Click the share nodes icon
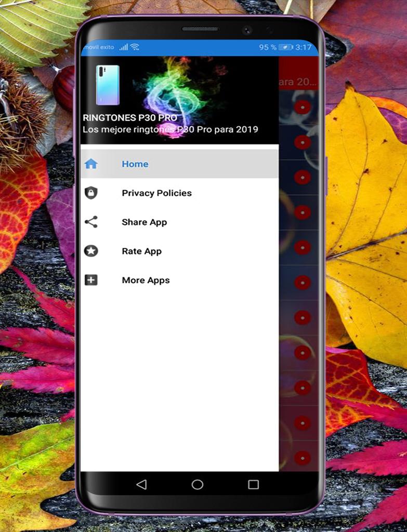 pos(91,222)
